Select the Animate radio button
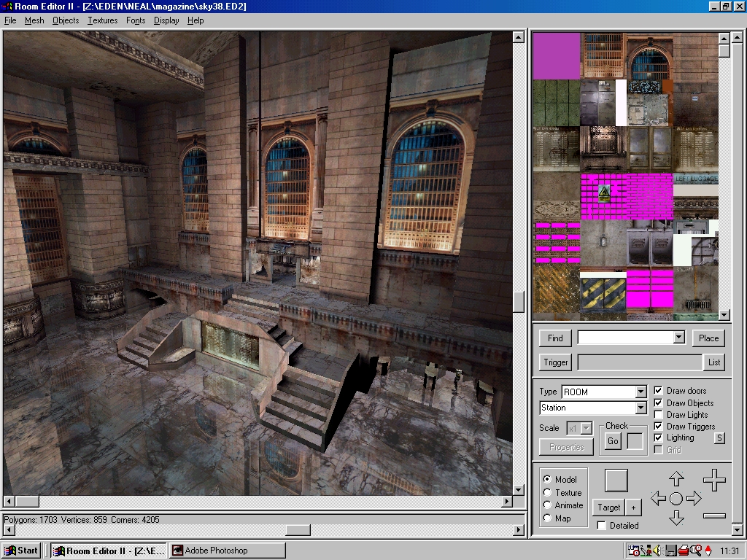Viewport: 747px width, 560px height. 547,505
